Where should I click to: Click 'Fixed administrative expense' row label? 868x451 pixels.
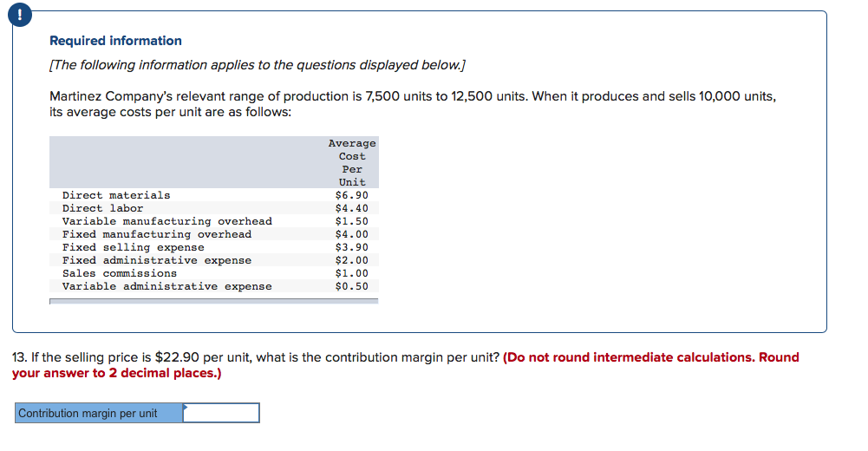tap(157, 260)
